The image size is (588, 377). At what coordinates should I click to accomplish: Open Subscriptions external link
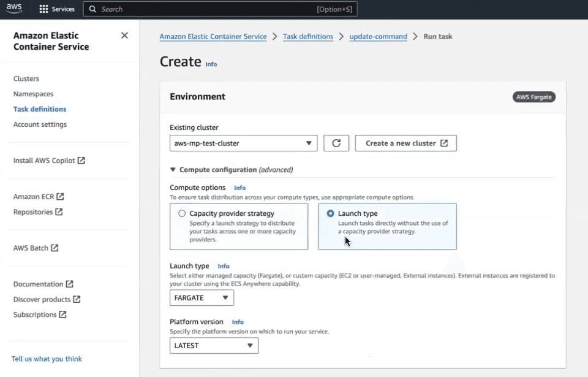tap(40, 315)
